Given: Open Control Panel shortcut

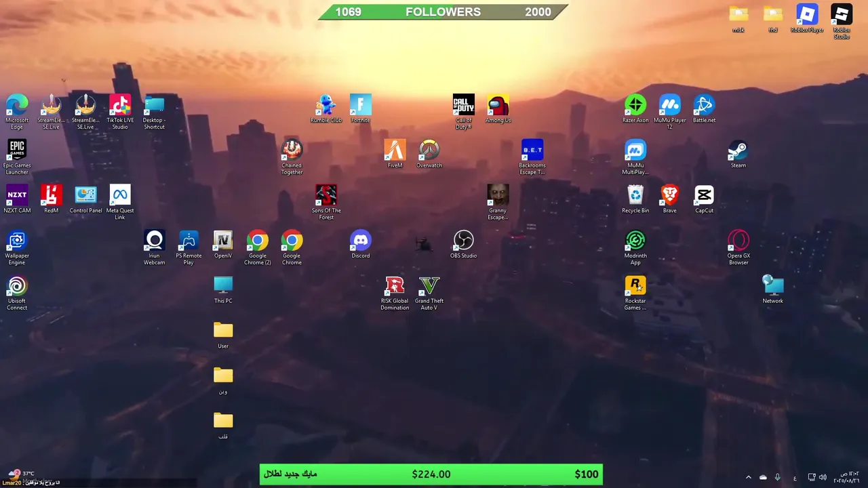Looking at the screenshot, I should pyautogui.click(x=85, y=199).
